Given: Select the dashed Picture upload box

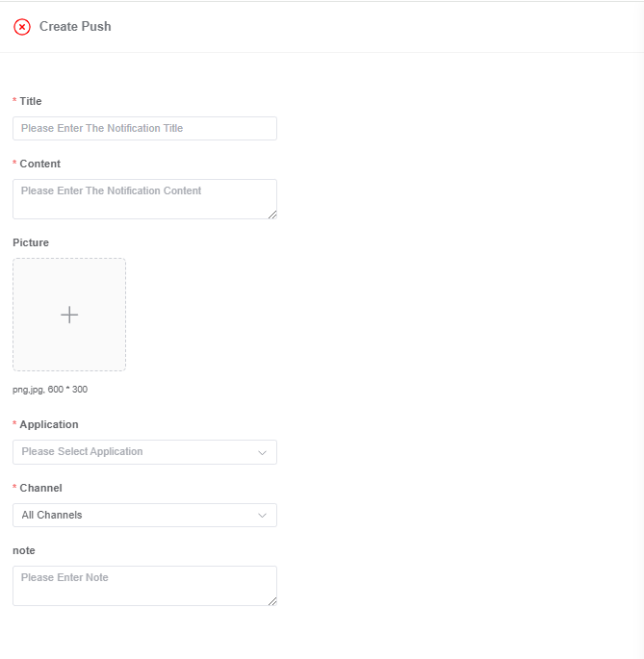Looking at the screenshot, I should click(69, 315).
